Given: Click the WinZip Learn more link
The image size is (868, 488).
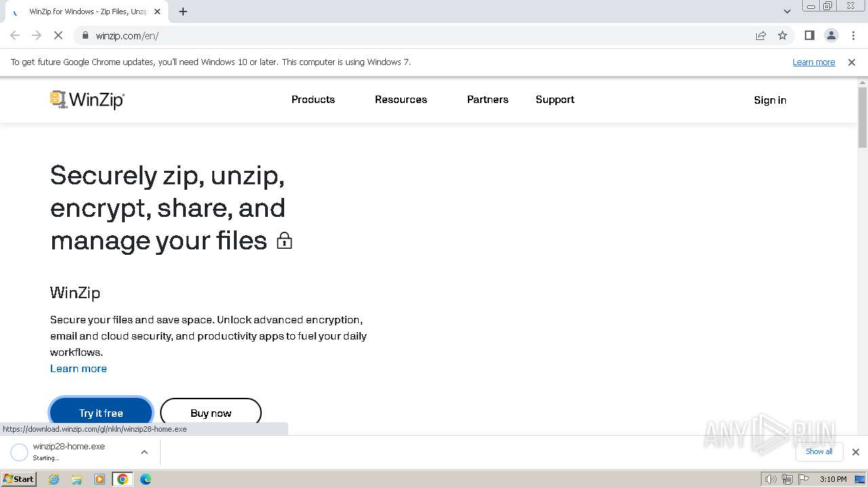Looking at the screenshot, I should [79, 369].
